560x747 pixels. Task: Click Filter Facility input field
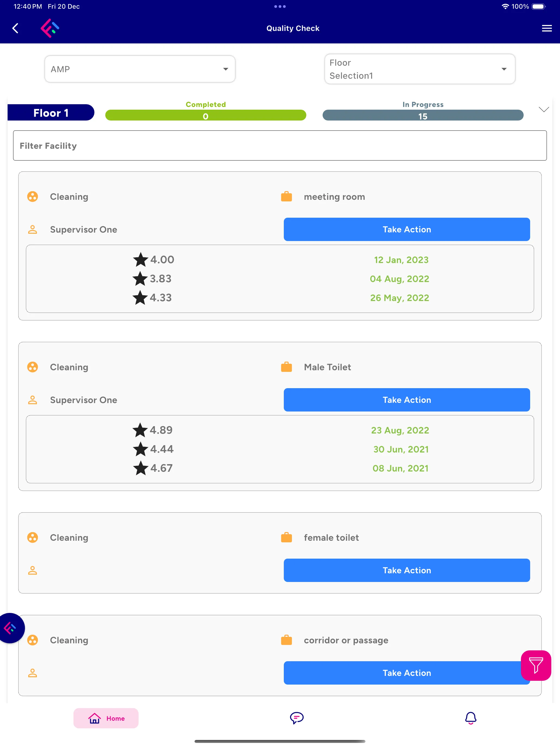pos(280,145)
